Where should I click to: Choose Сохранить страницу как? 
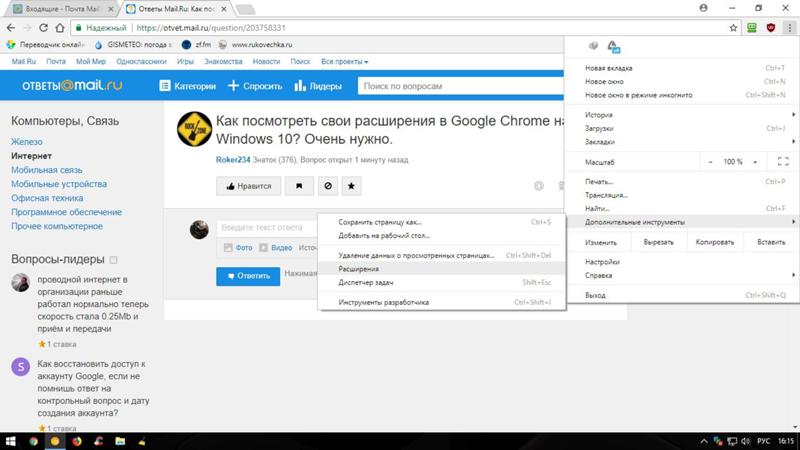point(441,222)
